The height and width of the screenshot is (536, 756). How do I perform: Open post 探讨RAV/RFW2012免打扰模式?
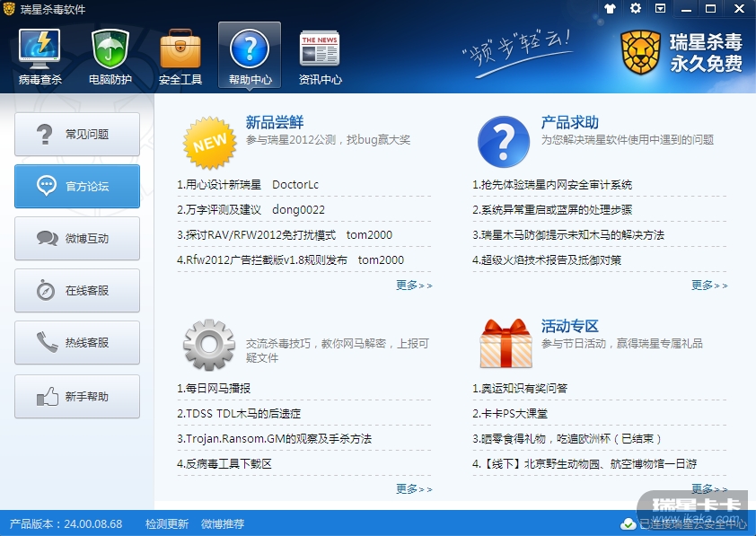(285, 234)
